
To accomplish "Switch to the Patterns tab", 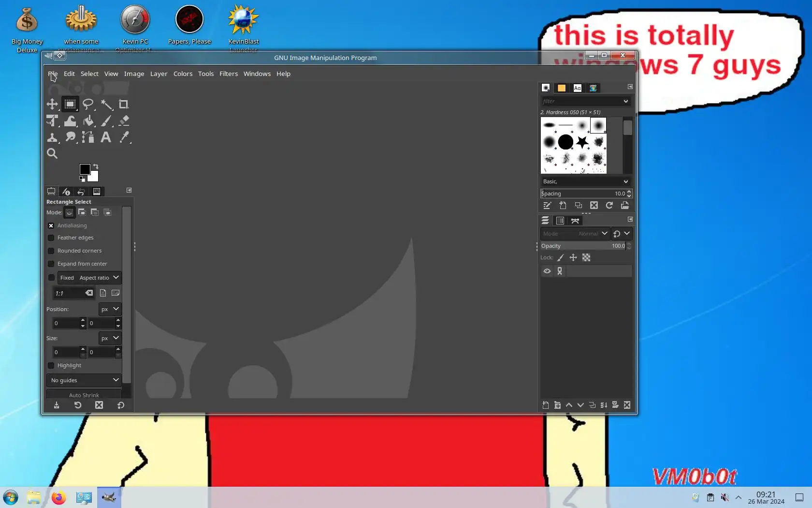I will (x=562, y=88).
